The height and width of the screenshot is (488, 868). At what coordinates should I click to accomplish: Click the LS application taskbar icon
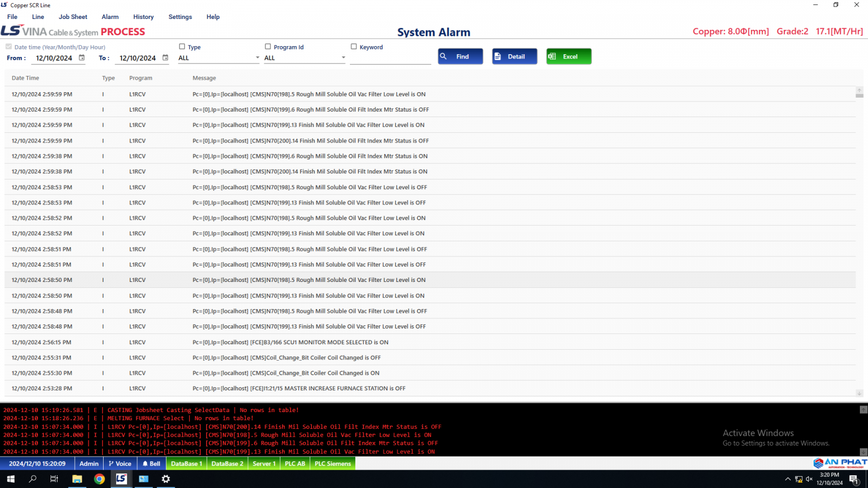[122, 479]
